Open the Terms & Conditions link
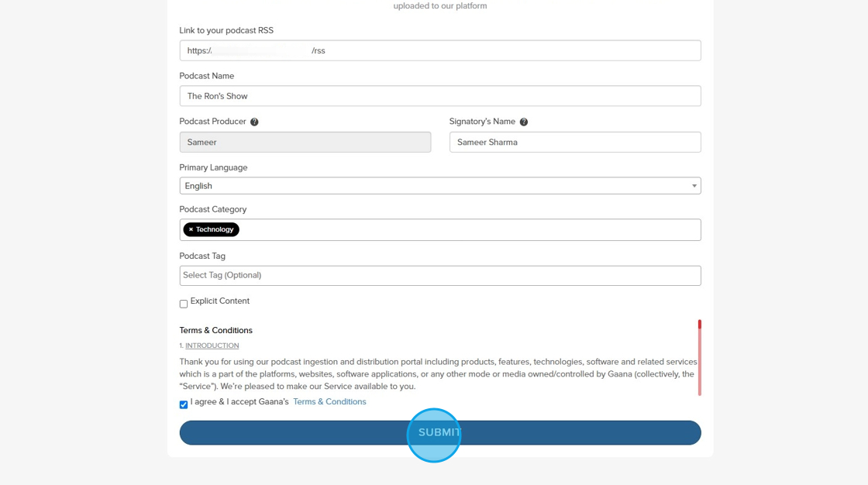The image size is (868, 485). (x=329, y=402)
